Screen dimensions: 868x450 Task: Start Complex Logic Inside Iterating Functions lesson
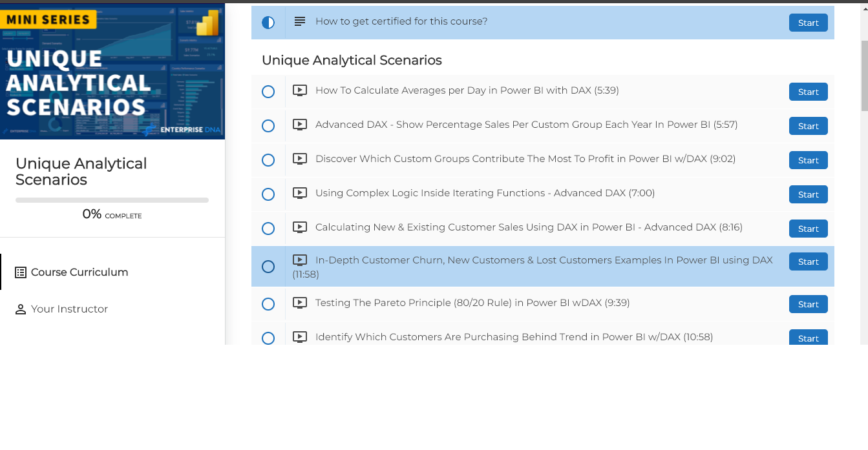point(808,194)
